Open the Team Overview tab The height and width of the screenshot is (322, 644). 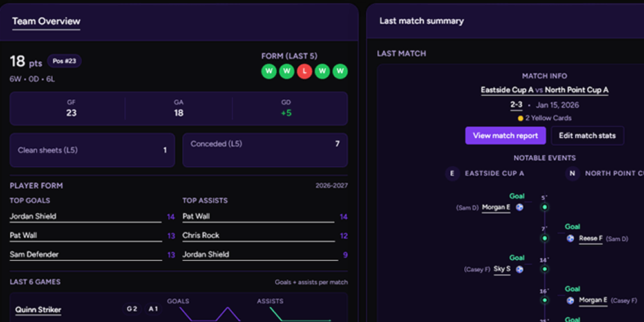pyautogui.click(x=46, y=21)
